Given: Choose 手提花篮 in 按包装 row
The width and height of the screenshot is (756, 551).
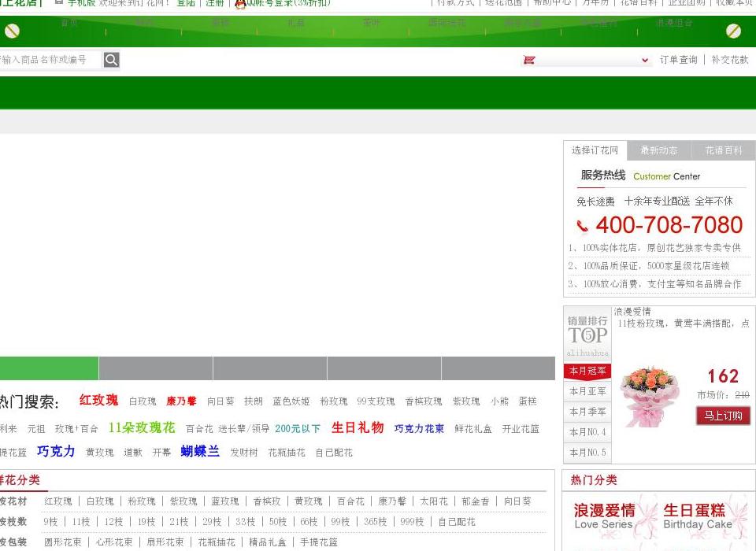Looking at the screenshot, I should pyautogui.click(x=319, y=542).
